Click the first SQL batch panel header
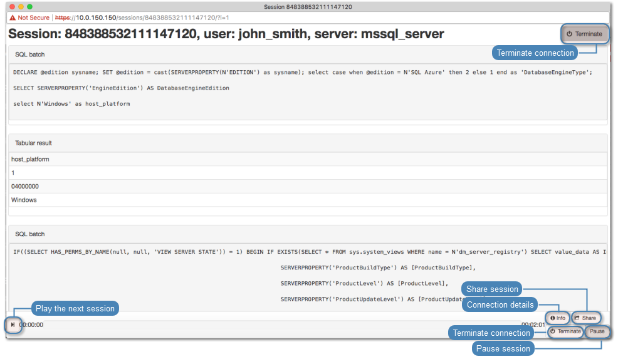 coord(30,55)
